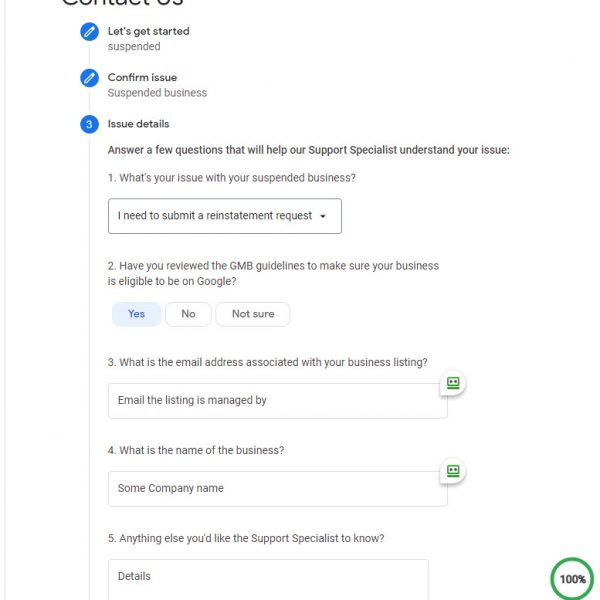Screen dimensions: 600x600
Task: Click the step 3 number circle
Action: pyautogui.click(x=90, y=125)
